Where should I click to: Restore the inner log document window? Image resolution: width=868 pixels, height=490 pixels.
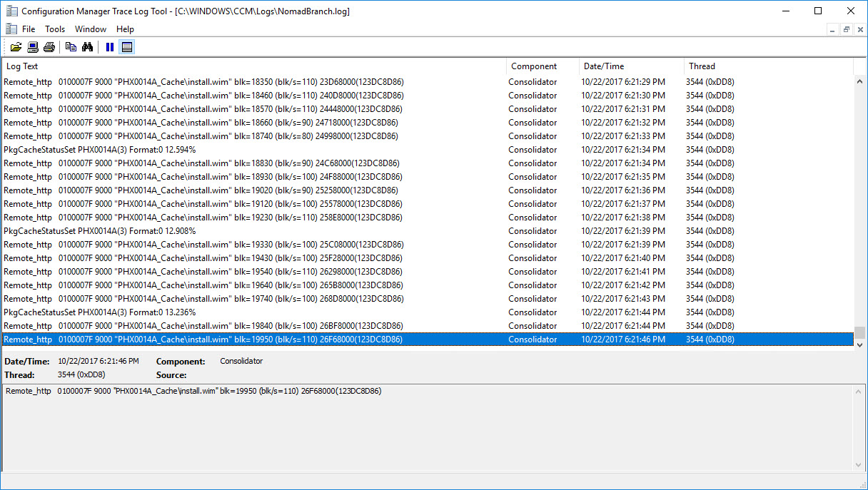point(846,29)
